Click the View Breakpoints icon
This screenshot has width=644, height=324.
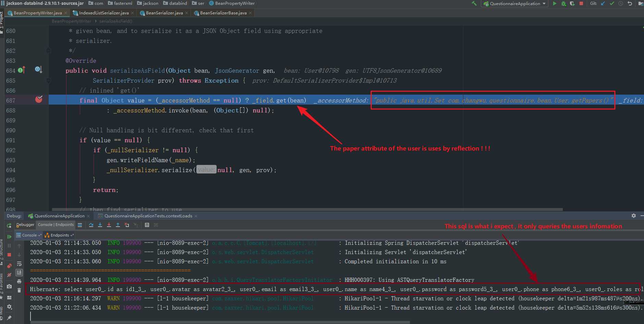click(x=9, y=266)
